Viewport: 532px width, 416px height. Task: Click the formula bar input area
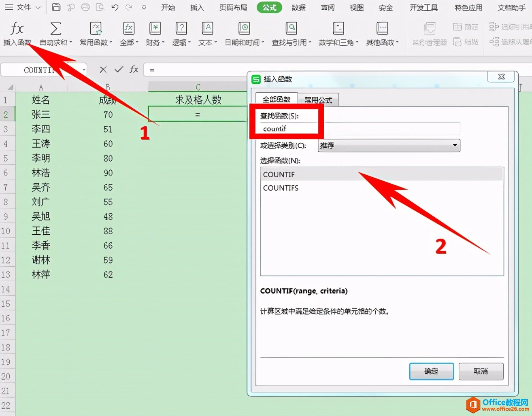(x=338, y=70)
